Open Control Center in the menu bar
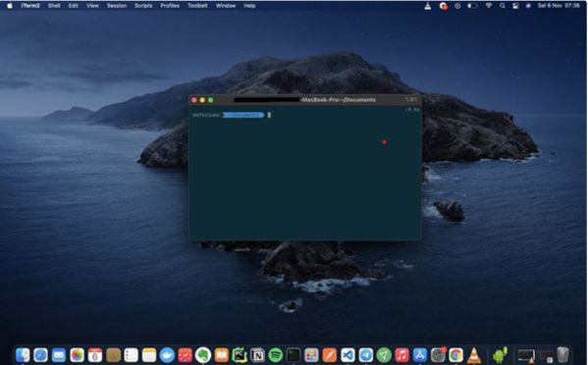588x365 pixels. (515, 6)
